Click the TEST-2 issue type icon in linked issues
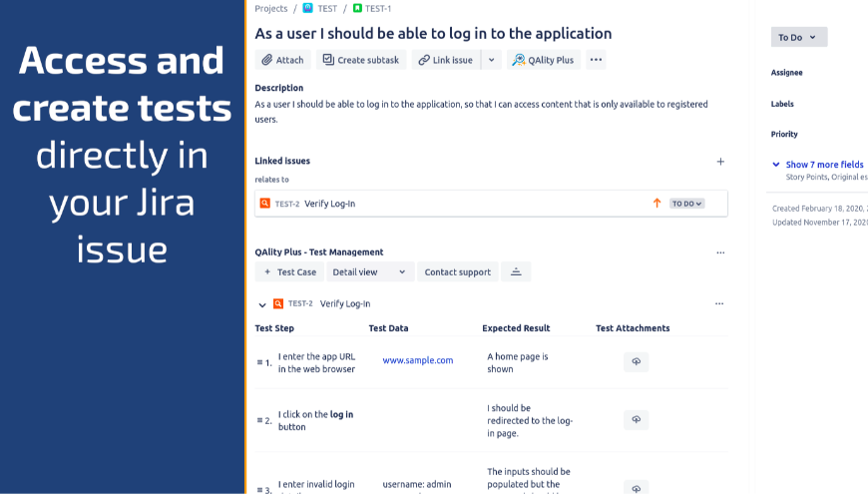This screenshot has height=494, width=868. click(x=265, y=204)
